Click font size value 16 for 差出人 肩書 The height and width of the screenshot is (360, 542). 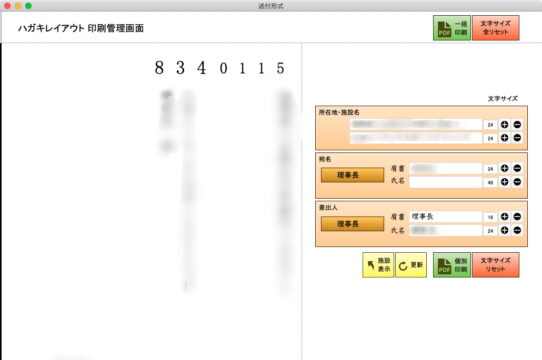tap(490, 217)
